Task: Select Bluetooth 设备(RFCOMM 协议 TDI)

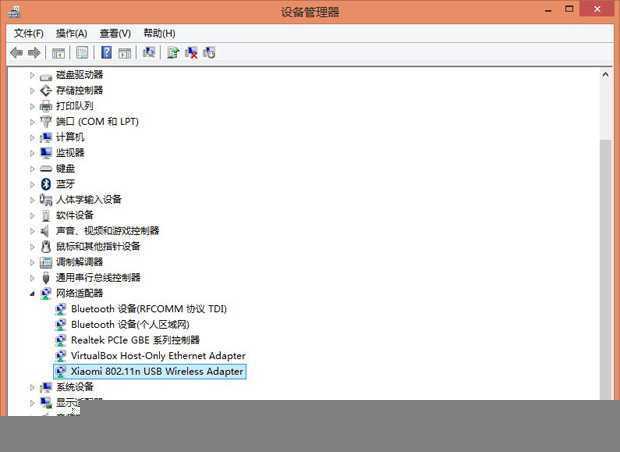Action: pyautogui.click(x=149, y=309)
